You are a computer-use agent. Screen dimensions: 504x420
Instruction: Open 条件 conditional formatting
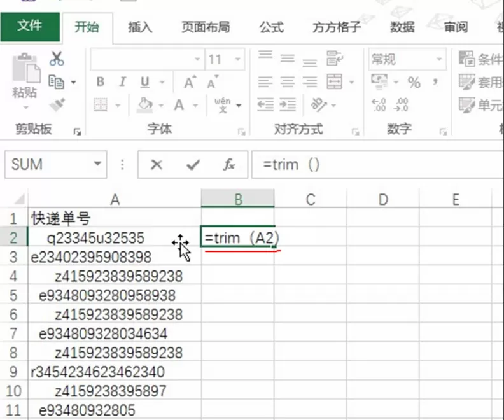(x=480, y=59)
